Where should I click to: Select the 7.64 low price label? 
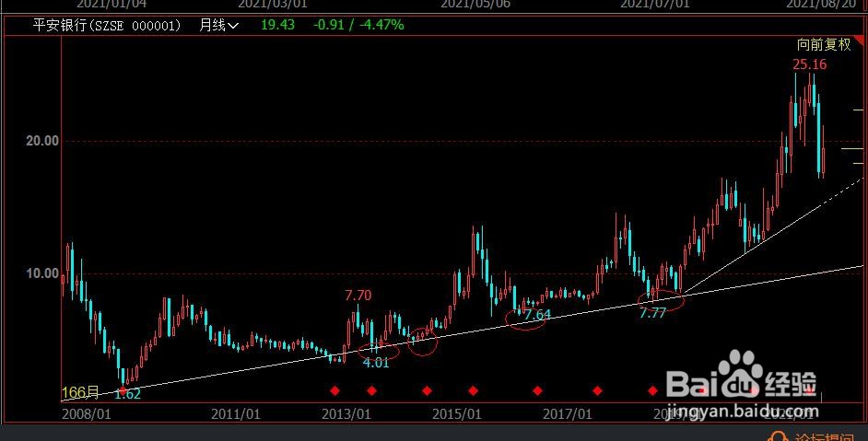click(537, 315)
